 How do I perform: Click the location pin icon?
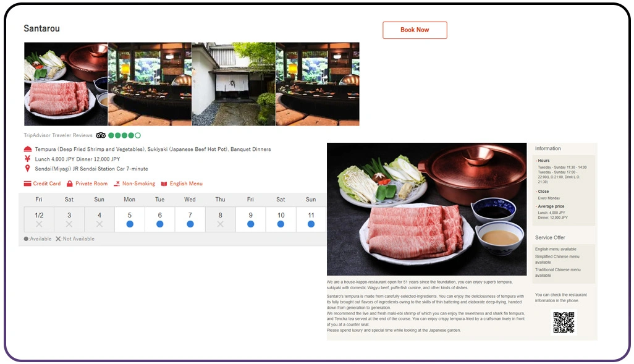[27, 168]
